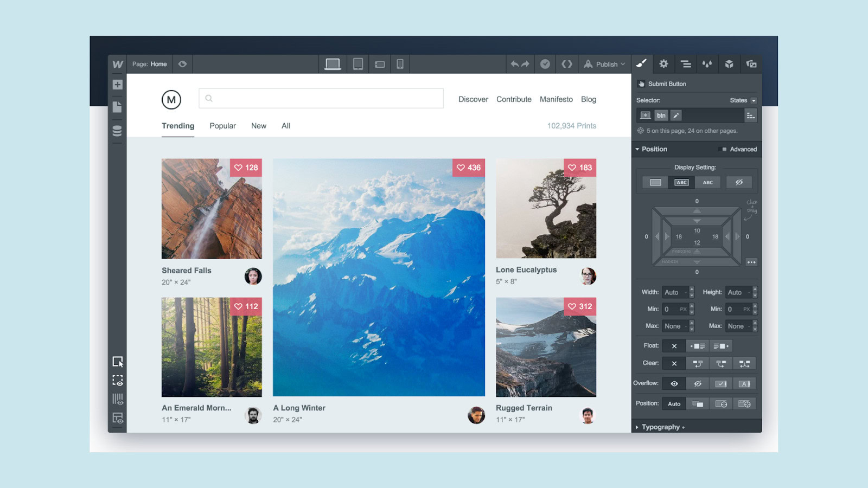Set Float to right
Screen dimensions: 868x488
pyautogui.click(x=721, y=346)
